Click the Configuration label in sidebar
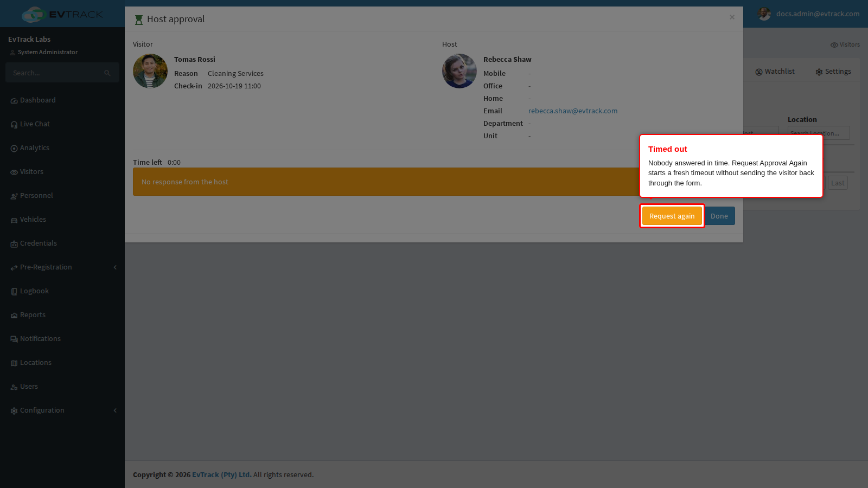This screenshot has width=868, height=488. click(42, 410)
